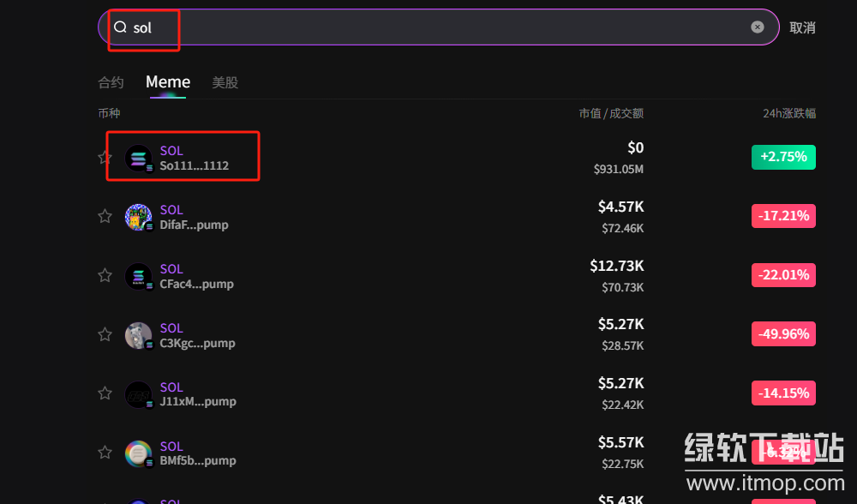Screen dimensions: 857x504
Task: Click the rainbow ring icon of BMf5b...pump
Action: 138,453
